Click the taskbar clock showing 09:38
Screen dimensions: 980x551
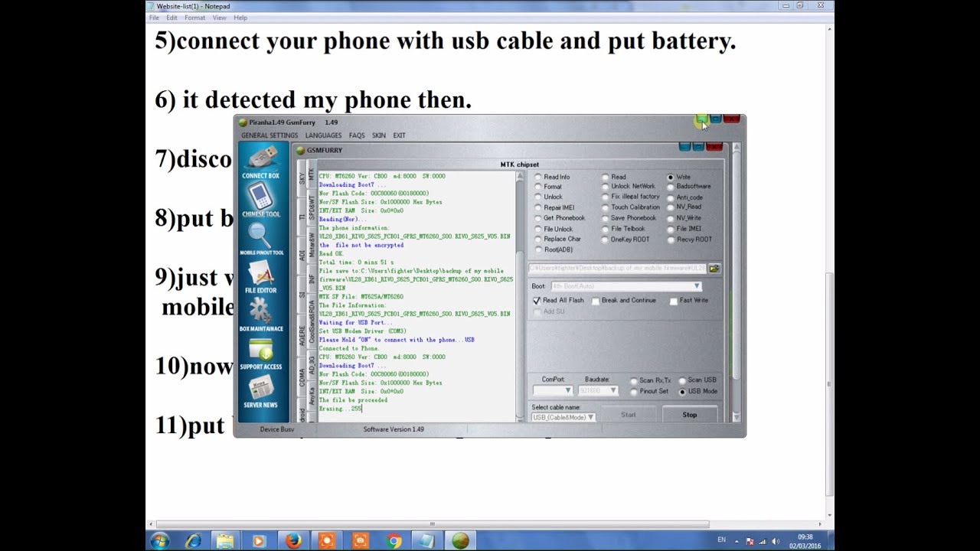805,541
